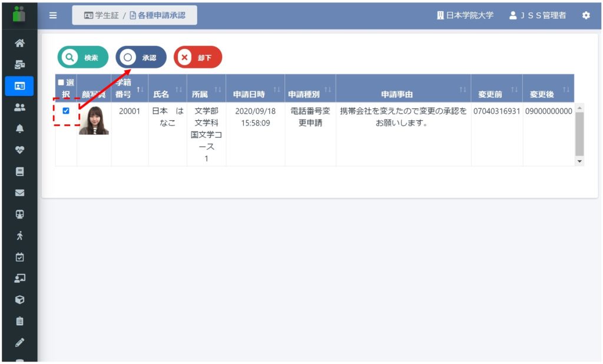Sort by 学籍番号 column
This screenshot has width=603, height=364.
130,88
